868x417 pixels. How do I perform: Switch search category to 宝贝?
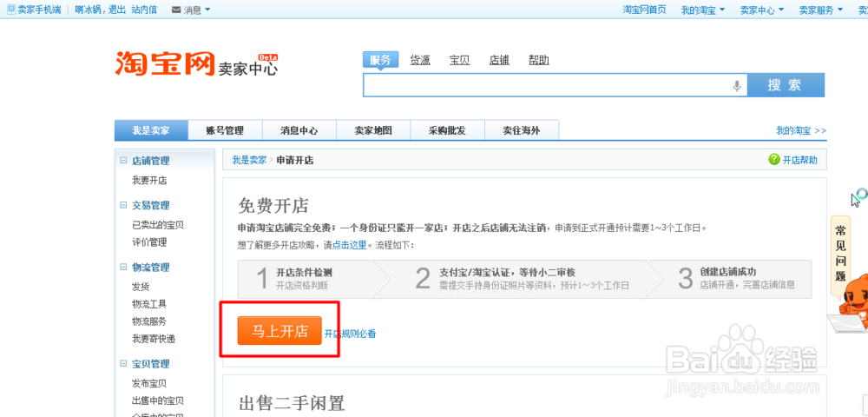(459, 60)
